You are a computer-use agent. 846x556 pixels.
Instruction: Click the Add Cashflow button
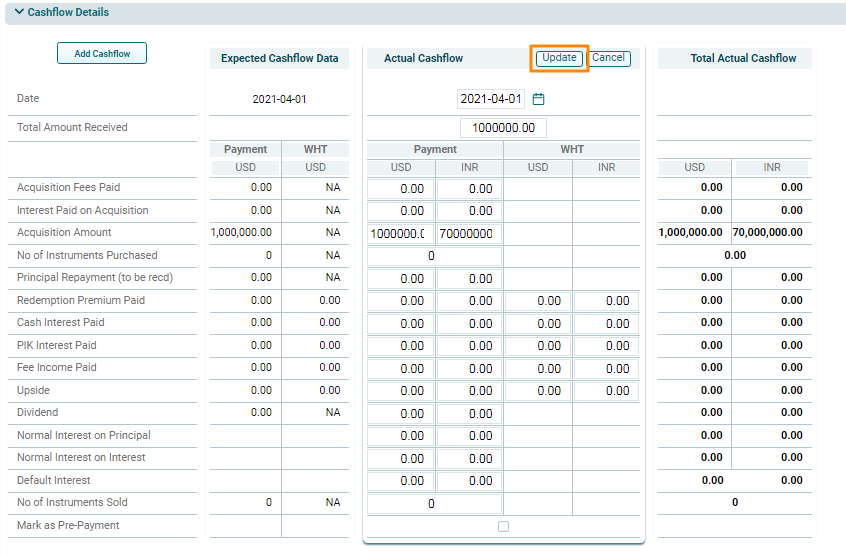pyautogui.click(x=102, y=54)
